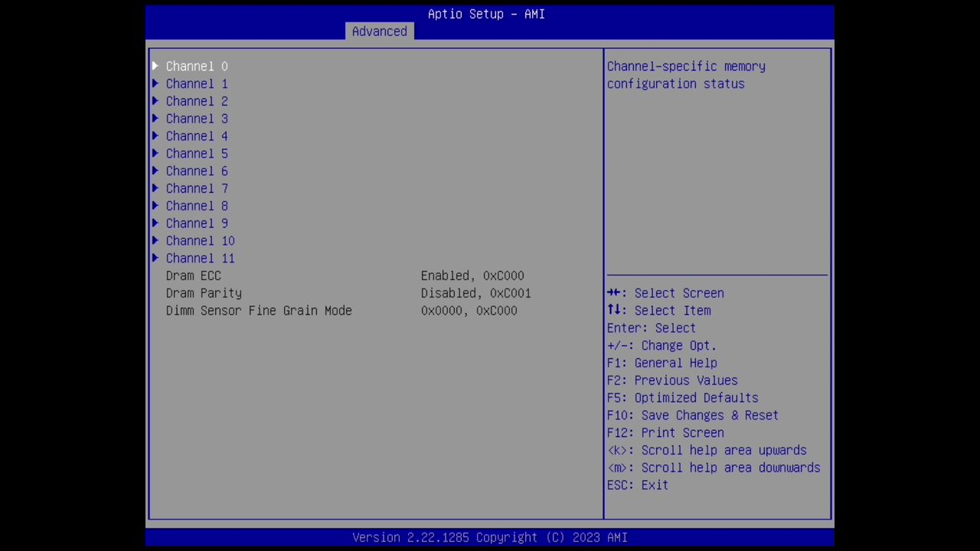Click the 'Aptio Setup - AMI' title
The height and width of the screenshot is (551, 980).
point(486,14)
